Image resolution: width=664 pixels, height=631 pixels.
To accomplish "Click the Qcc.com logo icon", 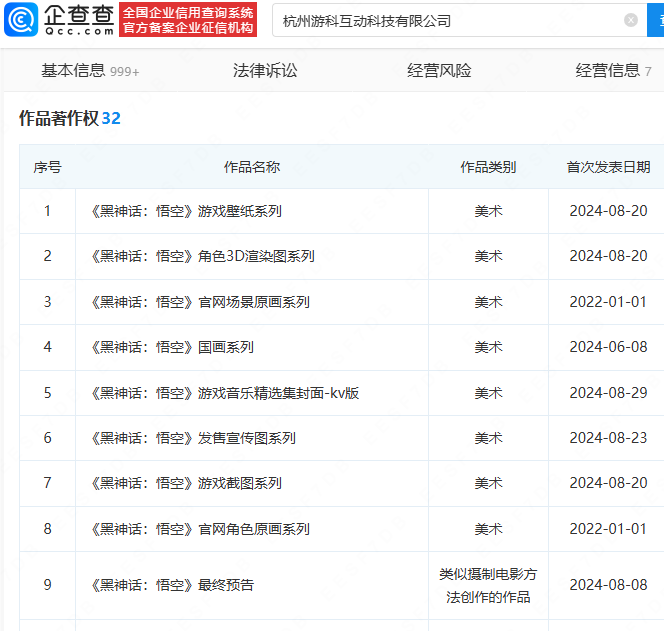I will [21, 19].
